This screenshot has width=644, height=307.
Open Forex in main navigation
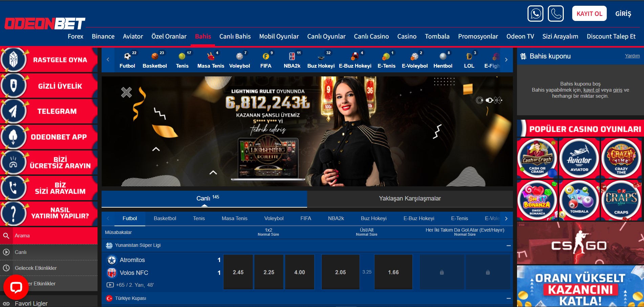[76, 37]
